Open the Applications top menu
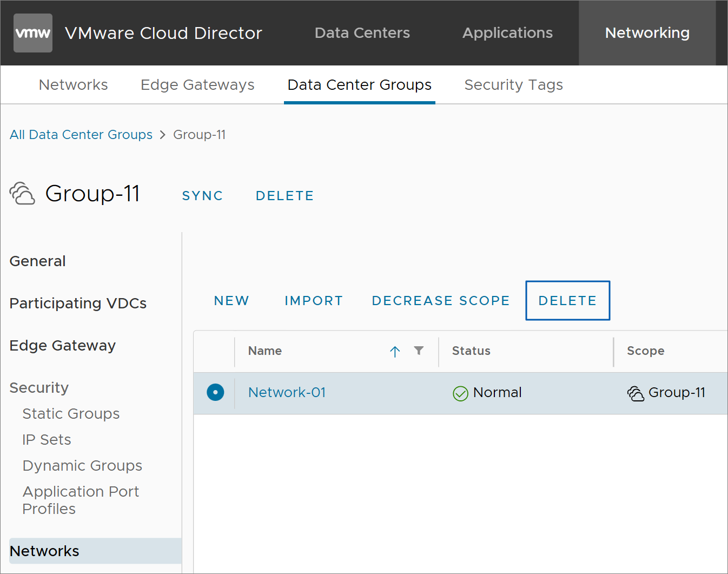The width and height of the screenshot is (728, 574). click(507, 33)
